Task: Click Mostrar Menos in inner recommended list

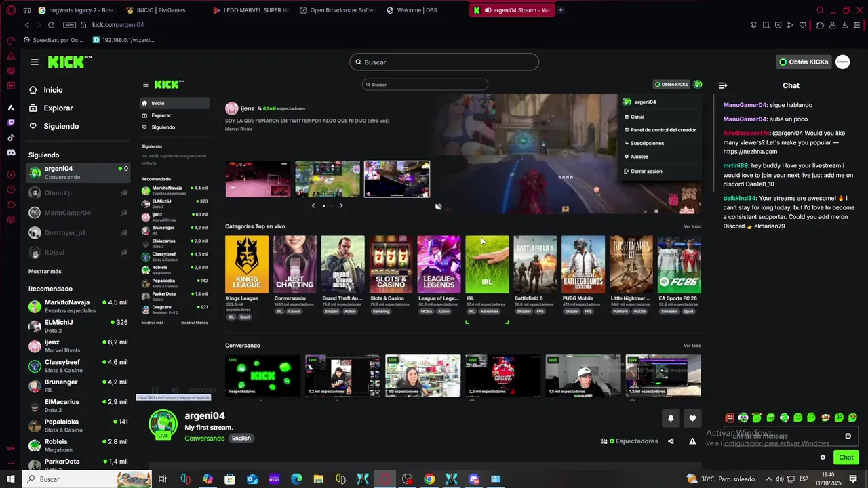Action: pyautogui.click(x=195, y=323)
